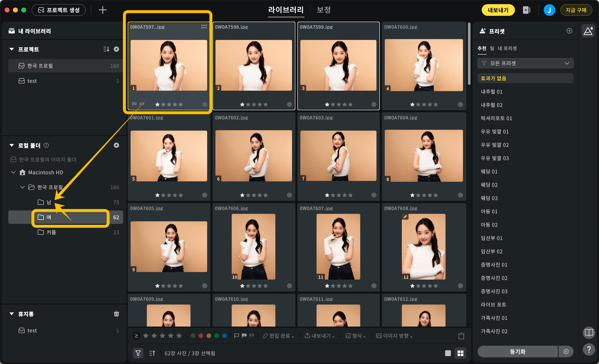Click the rejected flag icon in toolbar
Image resolution: width=599 pixels, height=364 pixels.
[x=252, y=336]
